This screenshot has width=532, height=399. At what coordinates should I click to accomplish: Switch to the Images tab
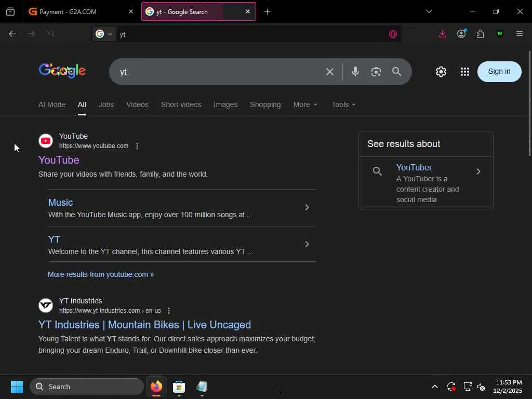pos(225,104)
